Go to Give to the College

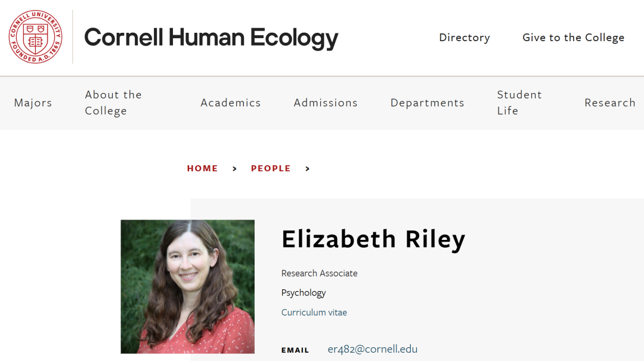coord(574,38)
